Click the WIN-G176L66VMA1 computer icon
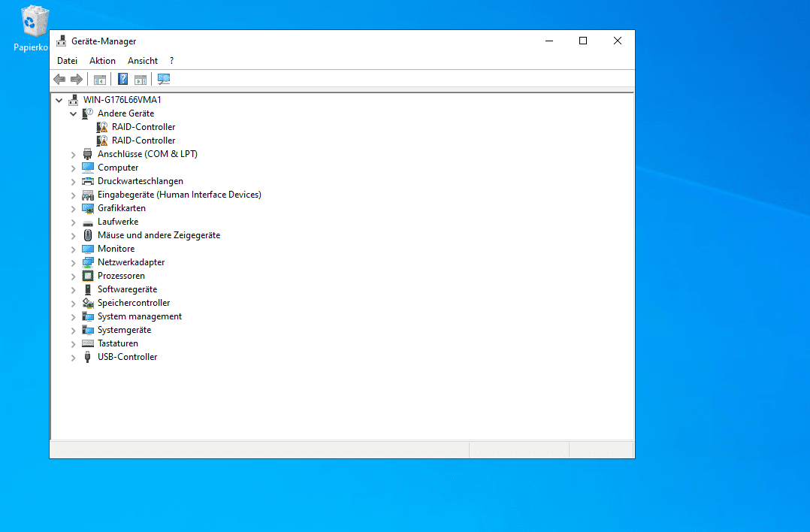The width and height of the screenshot is (810, 532). [74, 100]
